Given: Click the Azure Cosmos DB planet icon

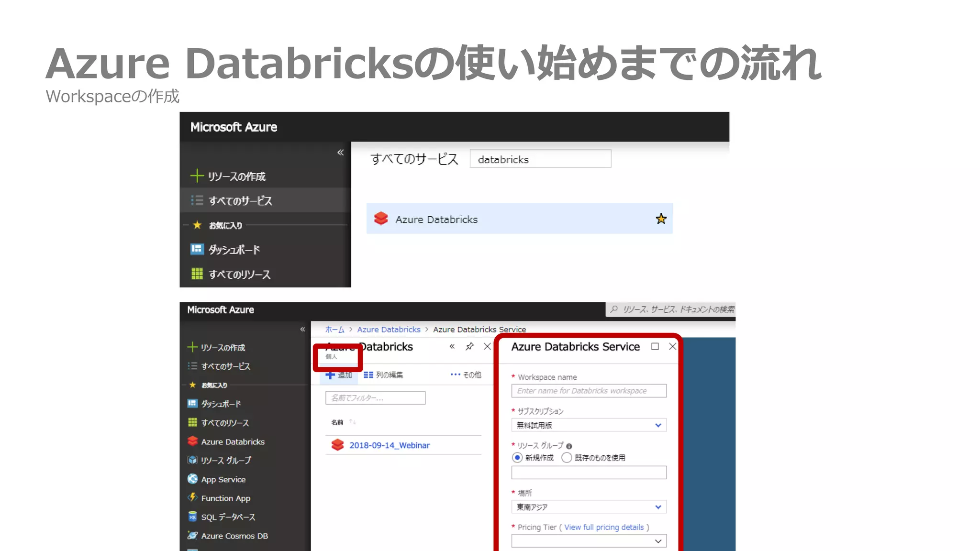Looking at the screenshot, I should click(x=192, y=535).
